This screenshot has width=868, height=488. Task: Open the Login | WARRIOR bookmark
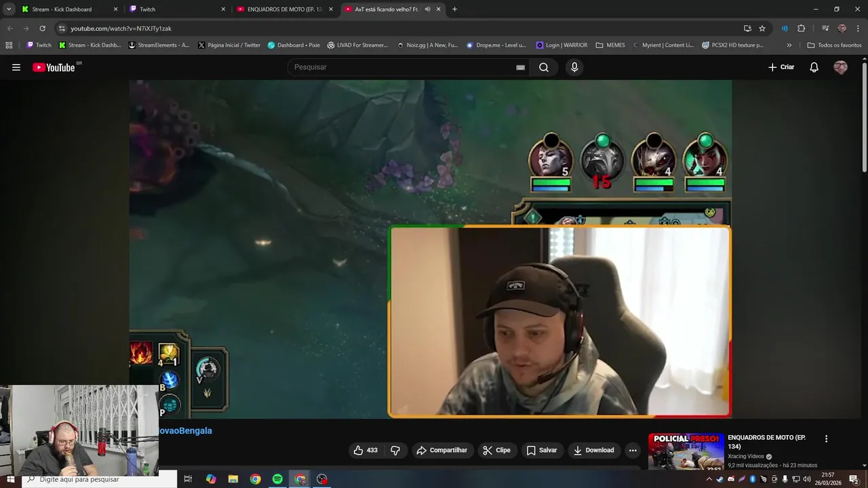[x=561, y=45]
